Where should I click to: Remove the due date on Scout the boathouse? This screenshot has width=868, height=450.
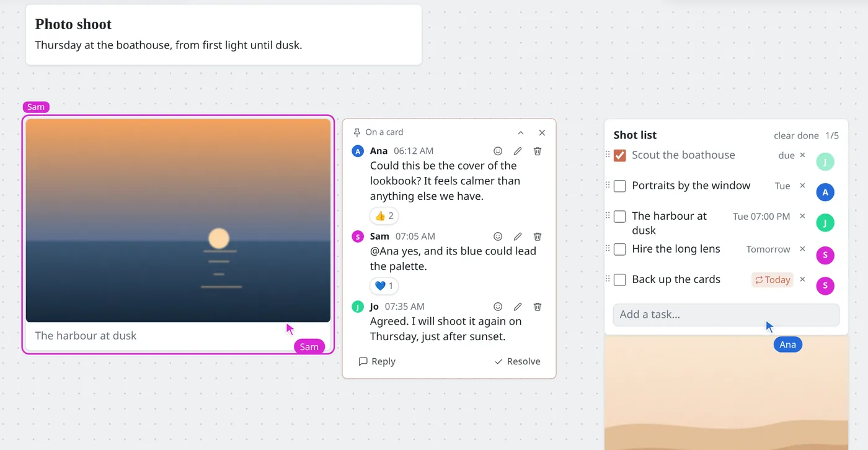click(x=802, y=155)
